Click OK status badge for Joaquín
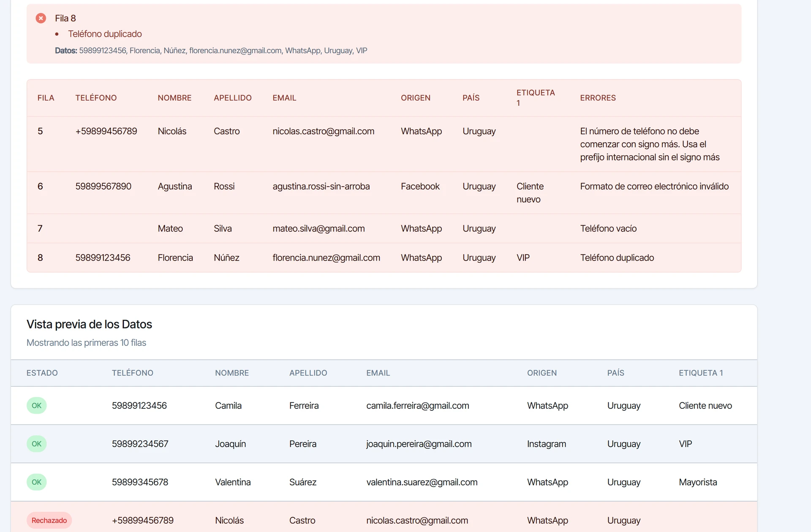The image size is (811, 532). pos(37,444)
